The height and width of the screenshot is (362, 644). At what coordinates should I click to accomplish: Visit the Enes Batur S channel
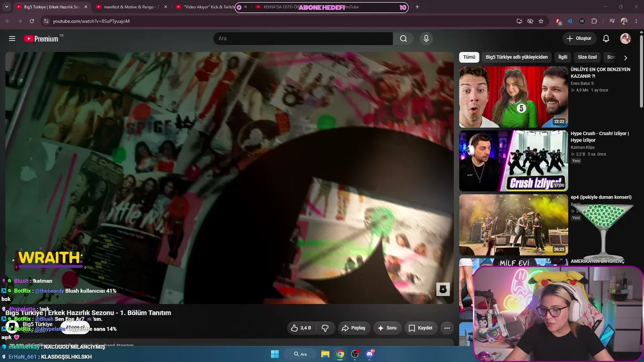point(582,83)
